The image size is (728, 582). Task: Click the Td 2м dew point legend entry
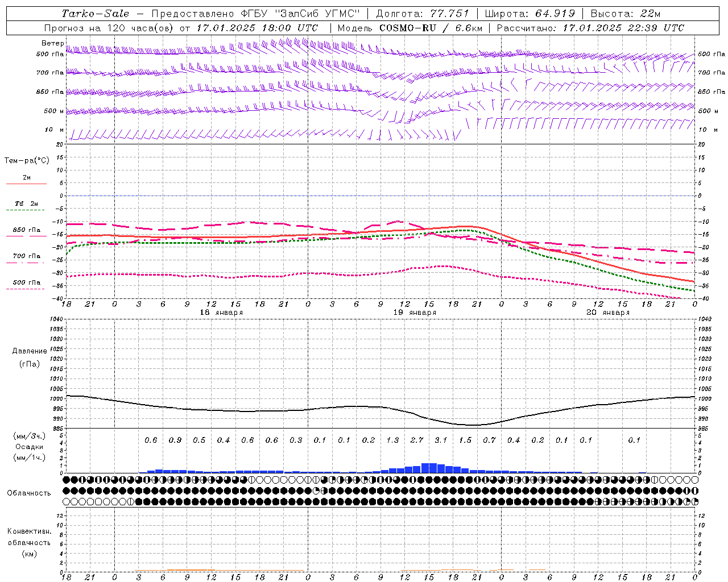click(27, 203)
